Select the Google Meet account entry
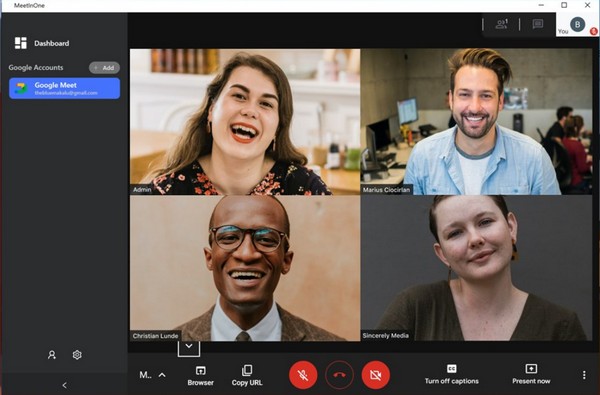Image resolution: width=600 pixels, height=395 pixels. point(64,88)
